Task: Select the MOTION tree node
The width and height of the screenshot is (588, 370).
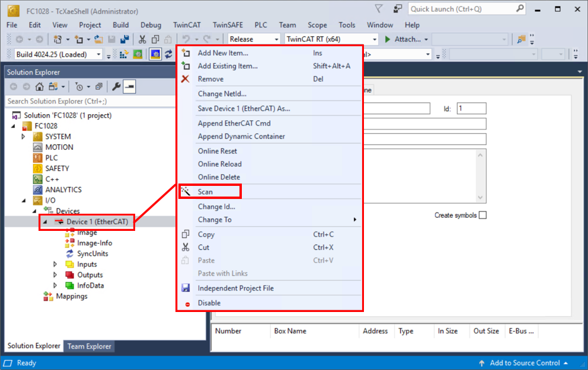Action: [x=59, y=147]
